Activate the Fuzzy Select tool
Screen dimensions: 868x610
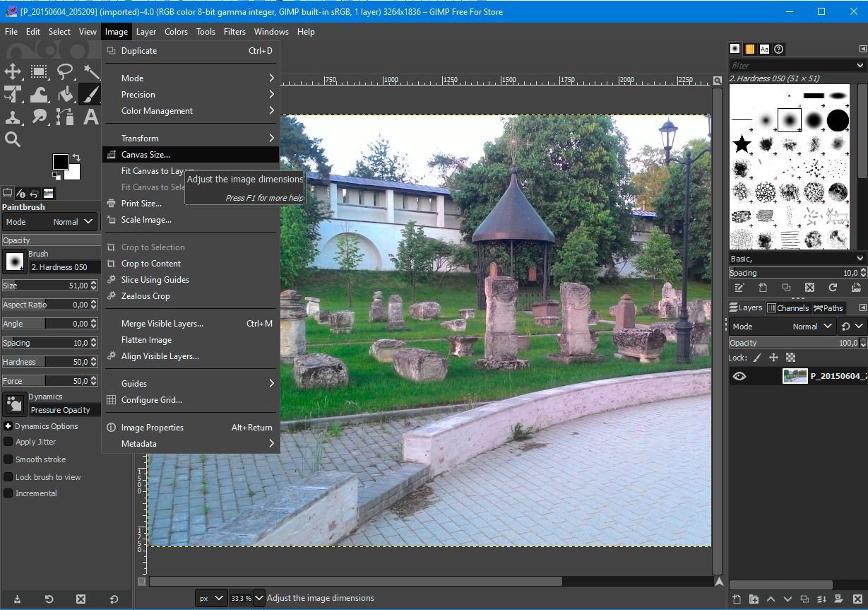[90, 71]
